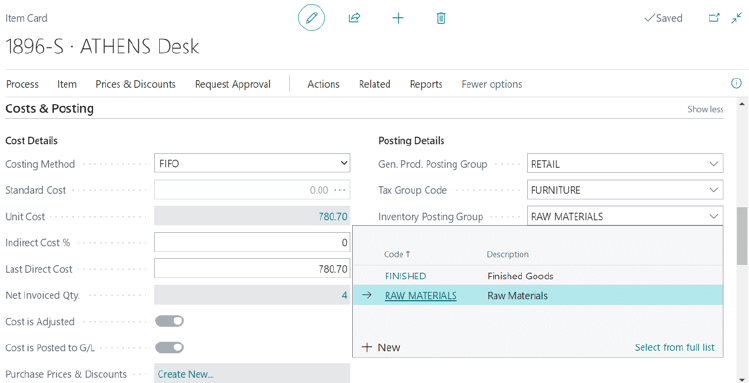Sort by the Code column header
The height and width of the screenshot is (383, 749).
(397, 255)
